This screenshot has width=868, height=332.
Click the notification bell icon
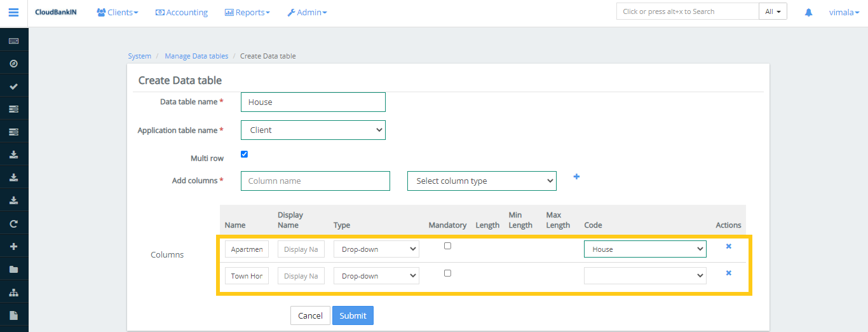tap(808, 12)
